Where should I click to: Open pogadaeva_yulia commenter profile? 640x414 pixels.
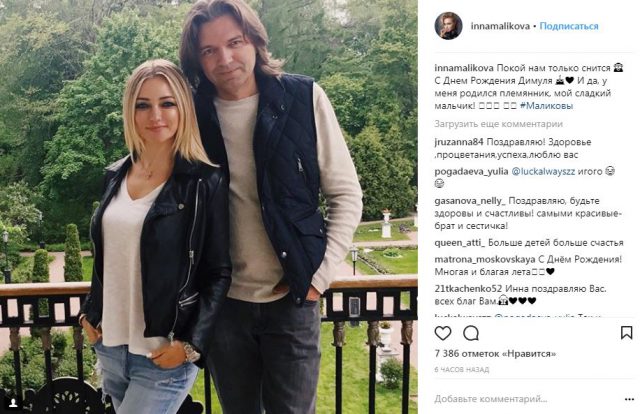coord(471,171)
